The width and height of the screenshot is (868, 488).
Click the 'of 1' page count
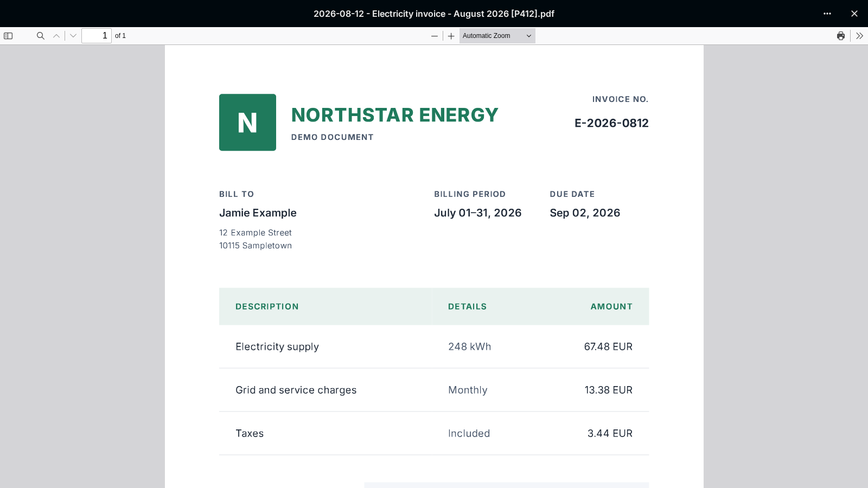tap(120, 36)
